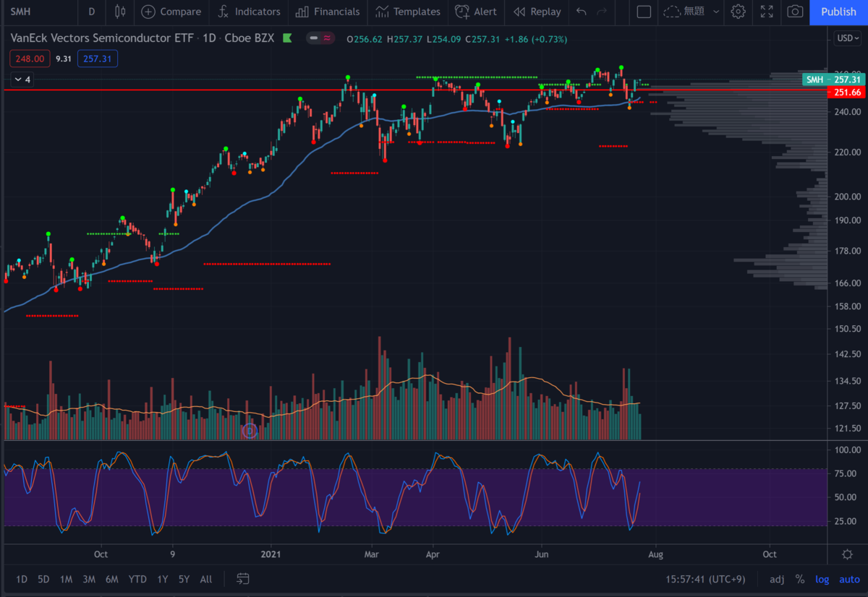The height and width of the screenshot is (597, 868).
Task: Click the 134.50 volume axis label
Action: (x=846, y=382)
